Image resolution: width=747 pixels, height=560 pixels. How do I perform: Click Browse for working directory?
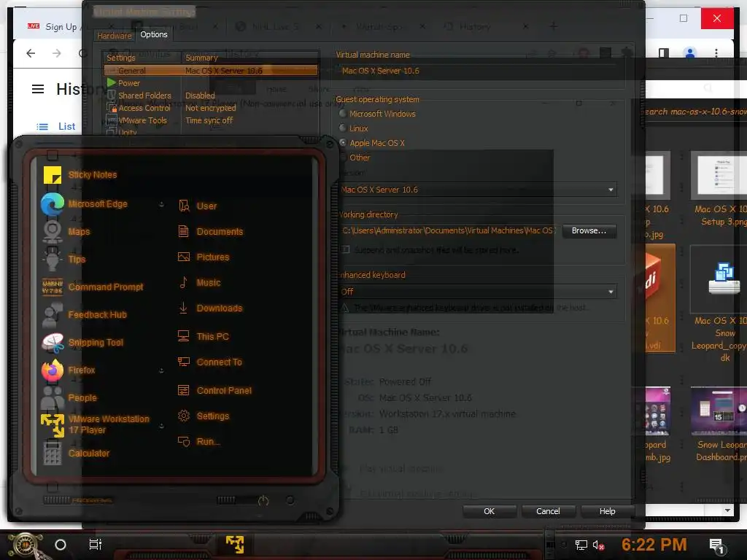point(589,231)
